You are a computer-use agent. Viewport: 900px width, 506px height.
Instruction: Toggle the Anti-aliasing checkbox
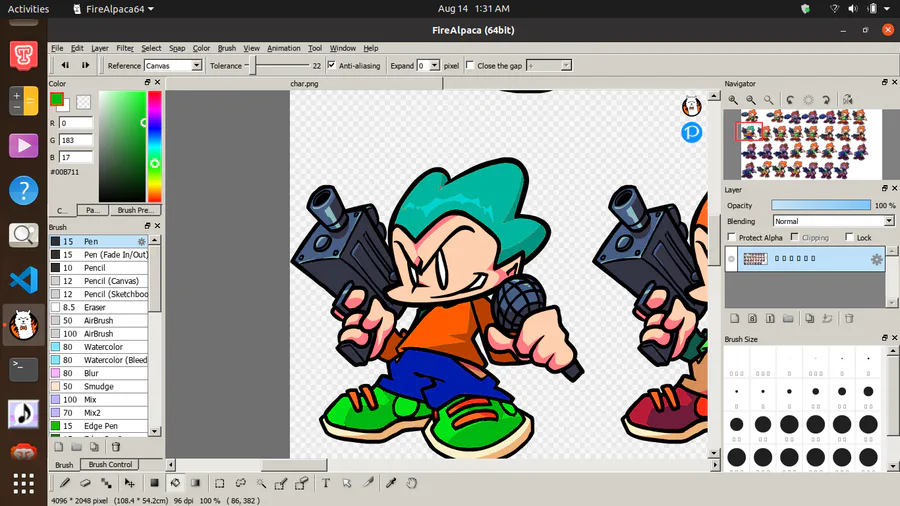click(332, 65)
